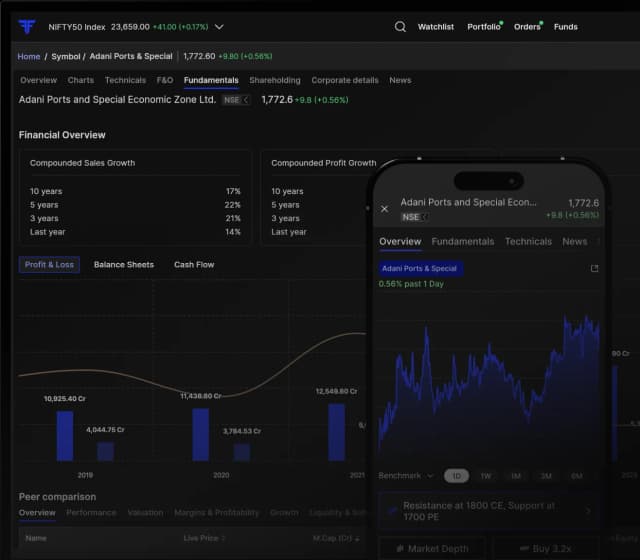Sort peer table by M.Cap column
This screenshot has height=560, width=640.
click(x=336, y=538)
